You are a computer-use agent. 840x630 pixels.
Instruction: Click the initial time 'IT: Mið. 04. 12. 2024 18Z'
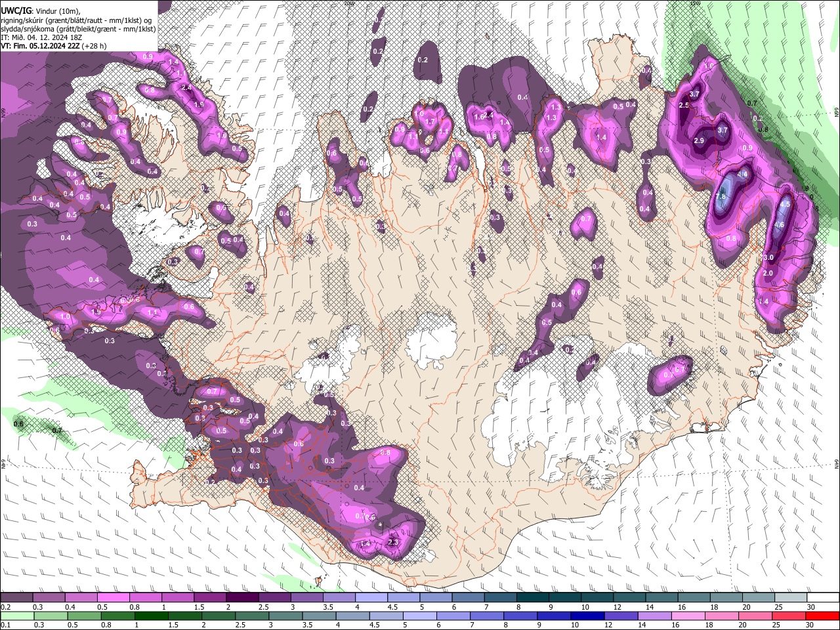coord(41,37)
